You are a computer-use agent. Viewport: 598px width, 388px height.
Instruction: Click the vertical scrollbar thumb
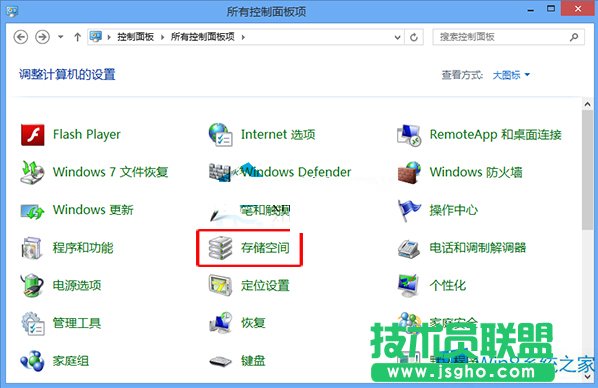pos(587,170)
